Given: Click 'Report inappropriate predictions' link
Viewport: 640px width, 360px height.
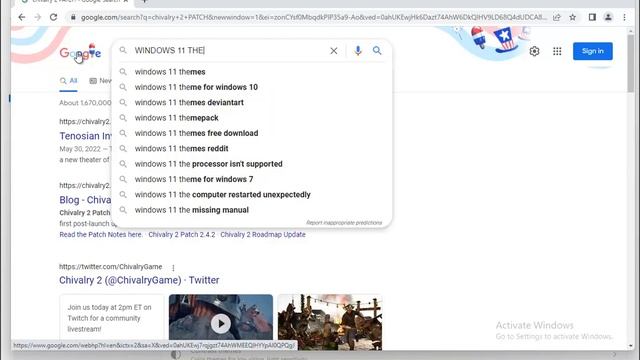Looking at the screenshot, I should pyautogui.click(x=344, y=222).
